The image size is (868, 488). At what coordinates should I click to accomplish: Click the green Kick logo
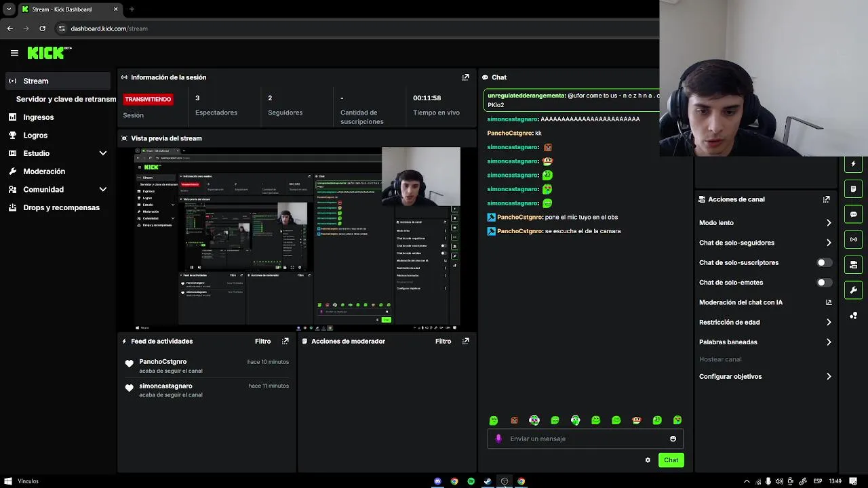[46, 53]
